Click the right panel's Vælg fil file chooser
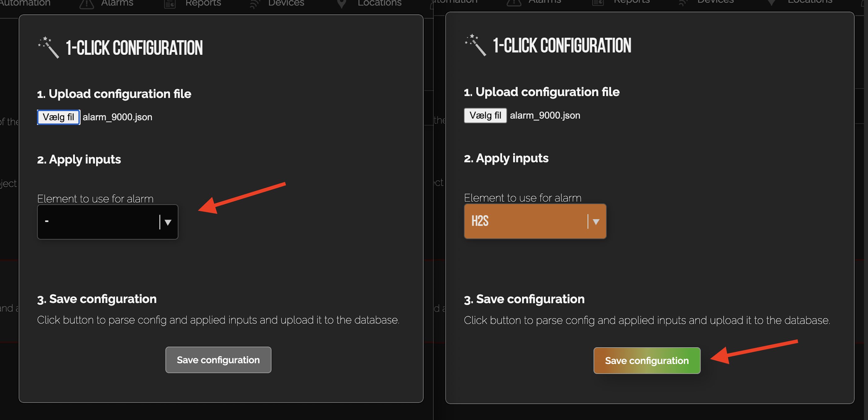The image size is (868, 420). [x=485, y=115]
